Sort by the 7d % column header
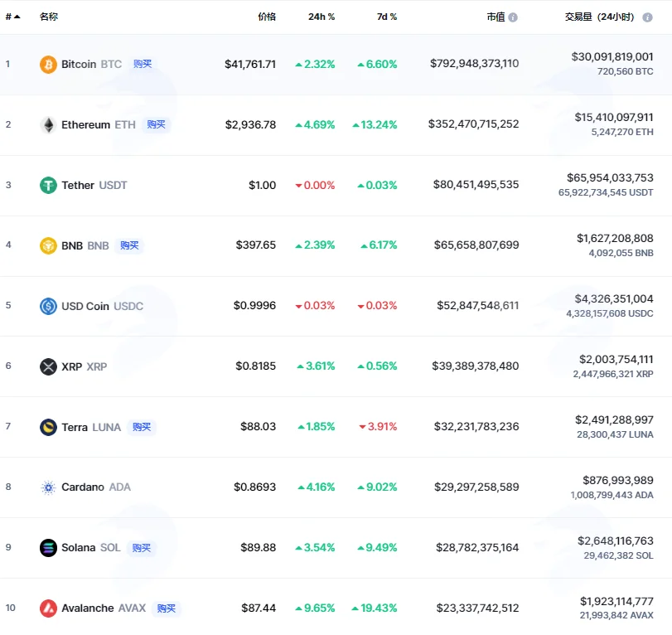 pos(387,17)
